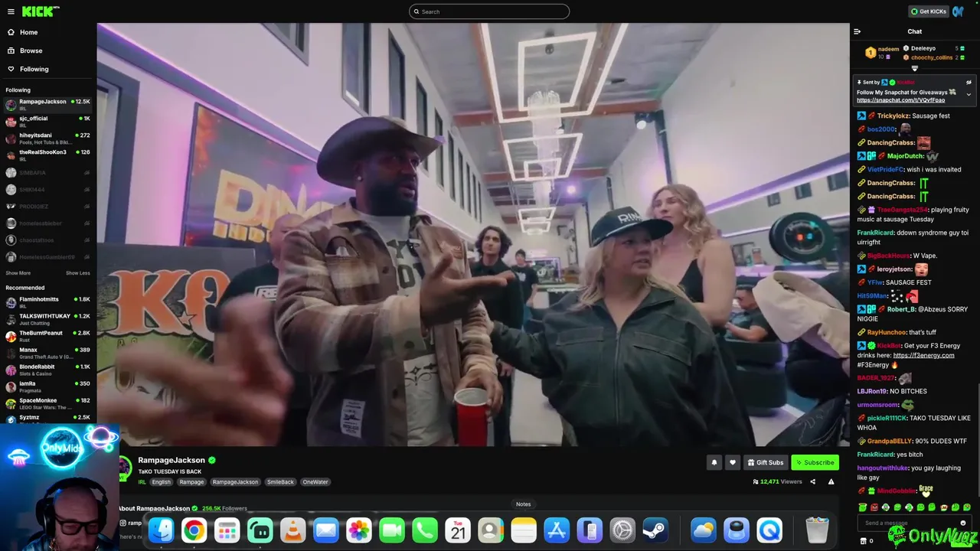Open Mail from the dock

325,530
